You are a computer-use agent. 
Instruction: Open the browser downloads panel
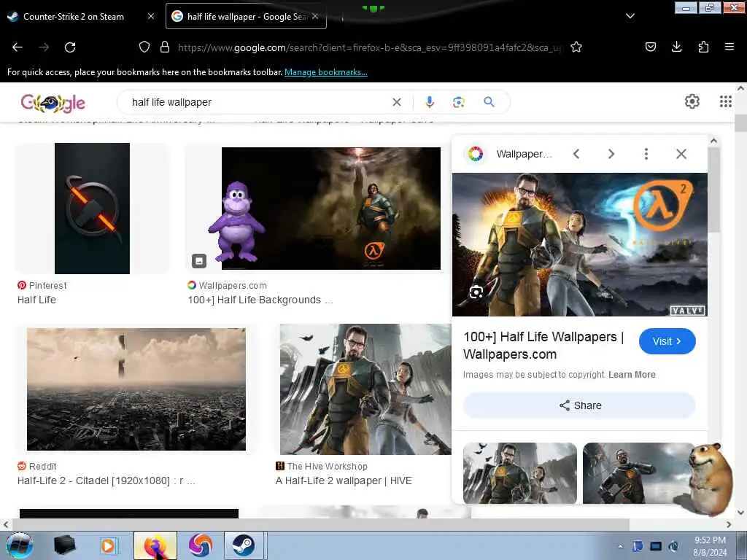(x=676, y=47)
